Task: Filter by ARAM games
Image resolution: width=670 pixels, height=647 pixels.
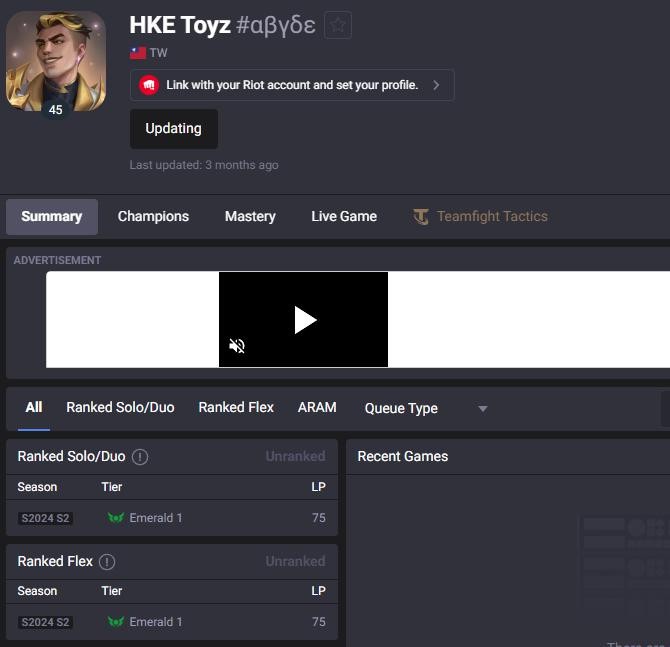Action: tap(317, 407)
